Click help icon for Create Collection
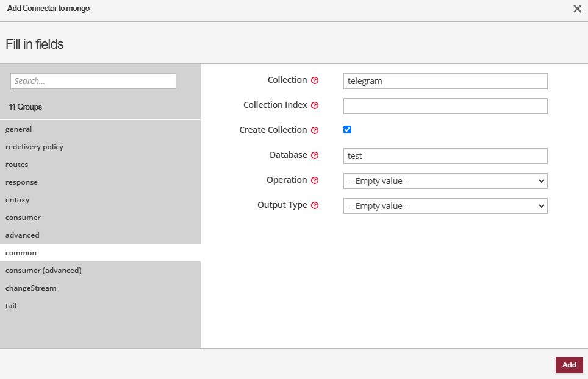The width and height of the screenshot is (588, 379). click(315, 130)
